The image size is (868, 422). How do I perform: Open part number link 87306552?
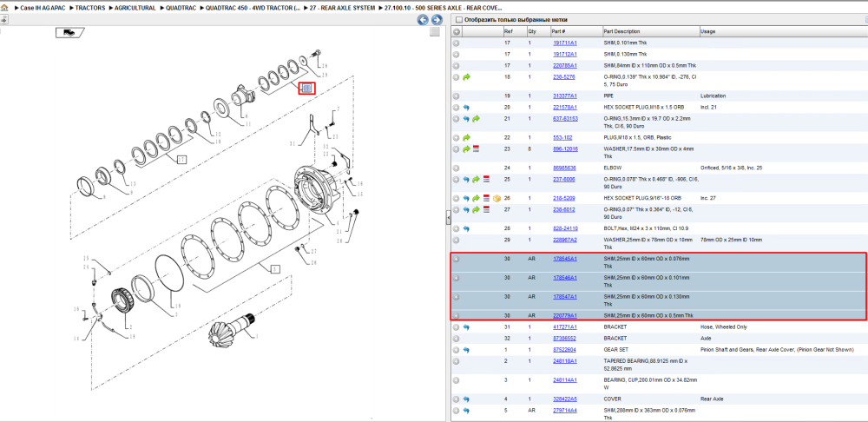pos(565,339)
